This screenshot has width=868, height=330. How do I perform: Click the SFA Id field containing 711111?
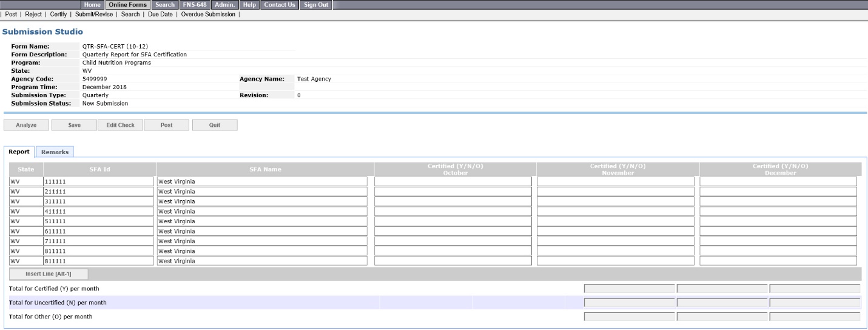[x=98, y=241]
